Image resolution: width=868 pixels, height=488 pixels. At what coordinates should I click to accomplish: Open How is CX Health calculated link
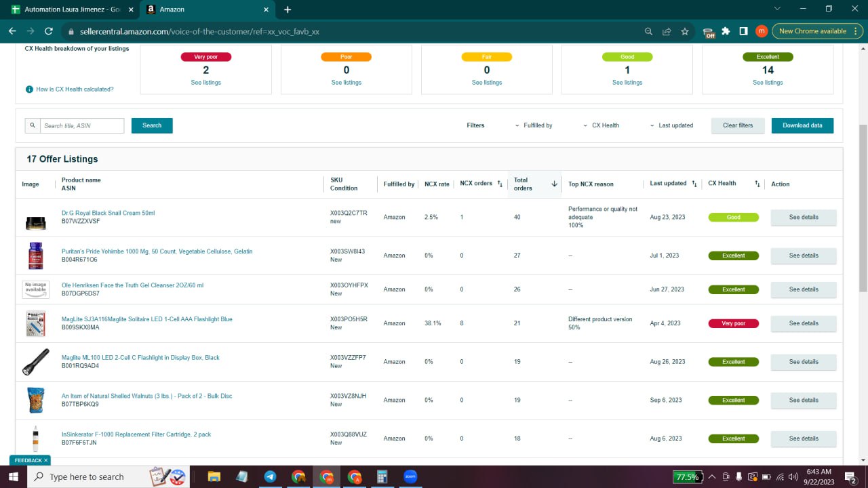(x=75, y=89)
